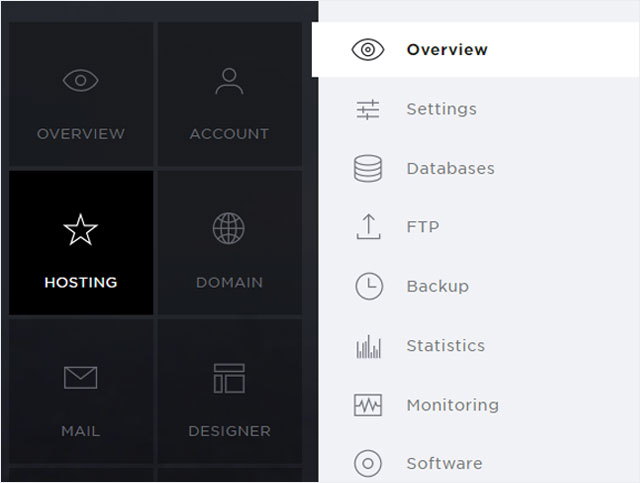This screenshot has width=640, height=483.
Task: Open the globe icon Domain tile
Action: click(229, 228)
